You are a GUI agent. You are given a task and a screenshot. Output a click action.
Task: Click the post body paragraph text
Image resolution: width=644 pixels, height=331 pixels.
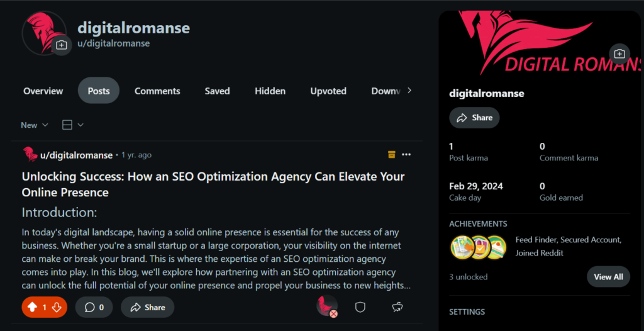point(216,259)
